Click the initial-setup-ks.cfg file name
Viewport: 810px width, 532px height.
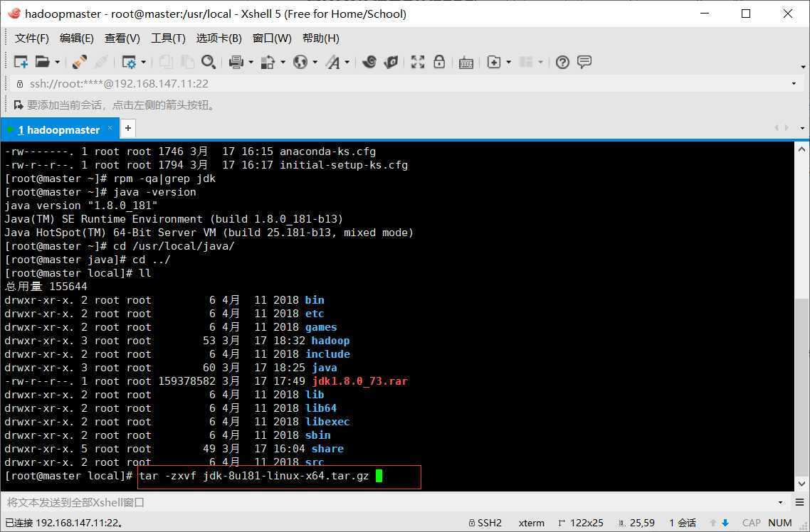[x=344, y=165]
